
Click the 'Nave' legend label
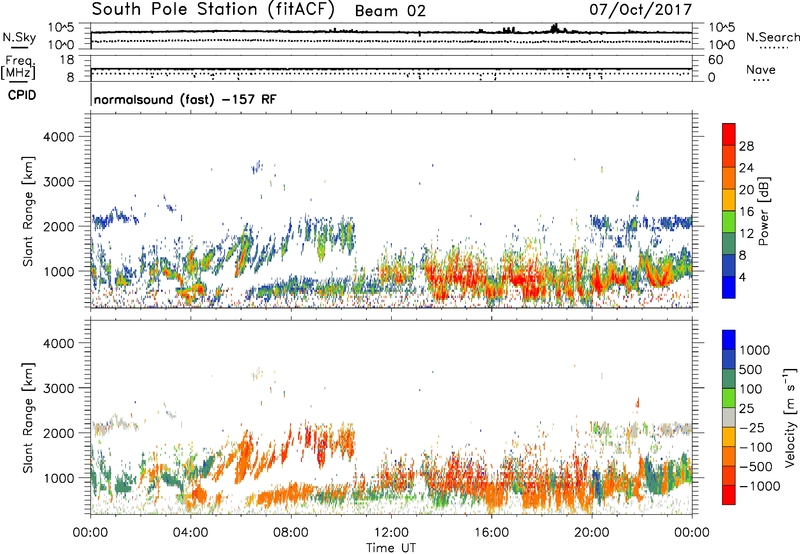pos(761,69)
